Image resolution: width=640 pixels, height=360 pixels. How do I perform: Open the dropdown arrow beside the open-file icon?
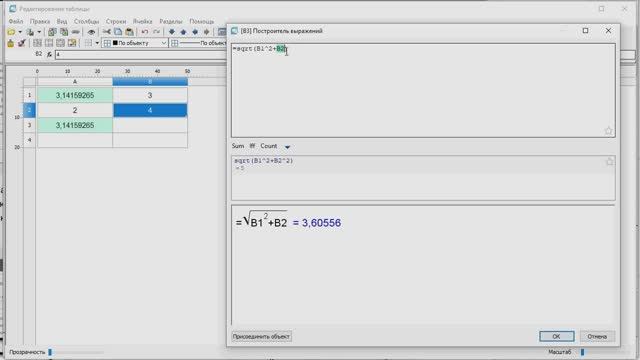[20, 32]
